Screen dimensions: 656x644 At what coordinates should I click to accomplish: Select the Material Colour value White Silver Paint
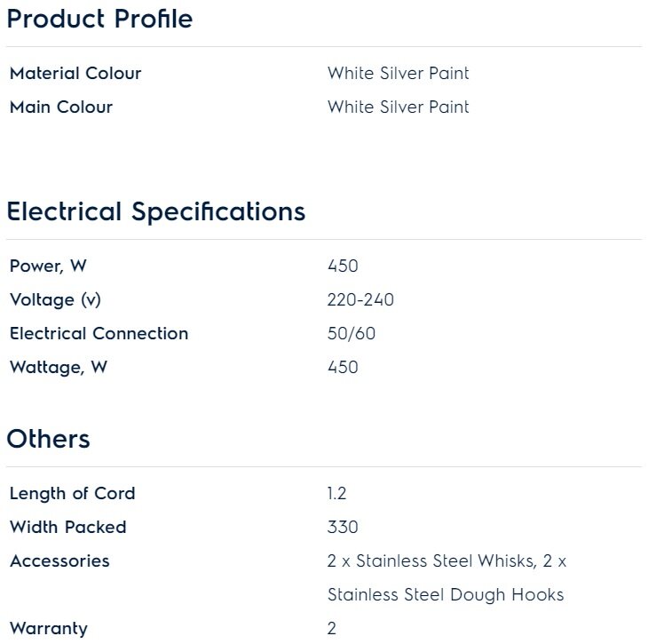[x=398, y=74]
